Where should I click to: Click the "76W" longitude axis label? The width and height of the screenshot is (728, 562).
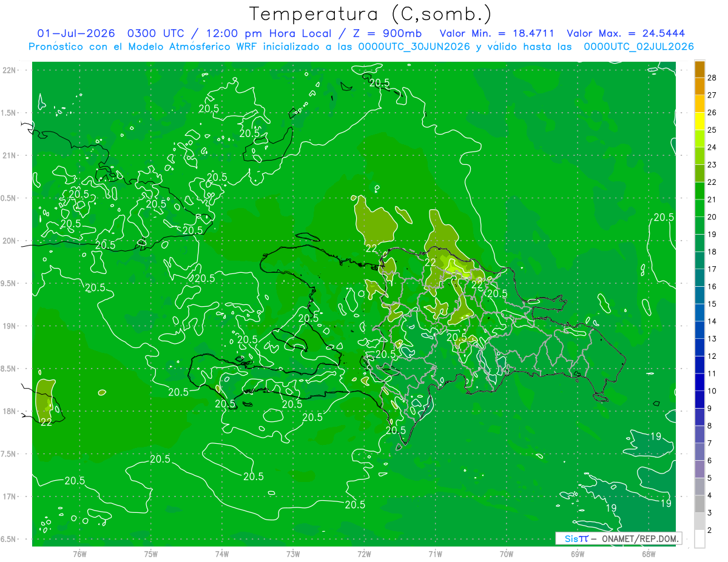[79, 554]
